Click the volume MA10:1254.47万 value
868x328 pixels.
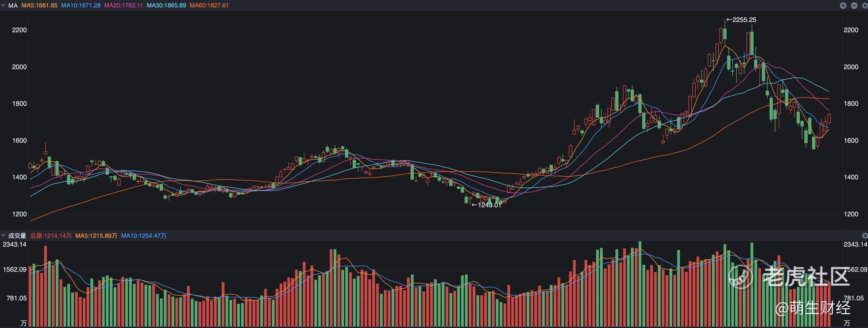click(144, 236)
